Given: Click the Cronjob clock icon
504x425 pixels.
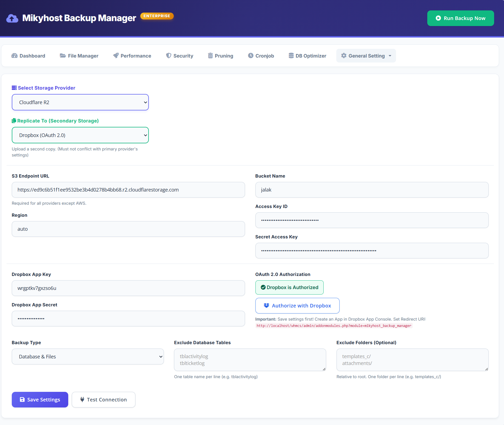Looking at the screenshot, I should pos(250,56).
